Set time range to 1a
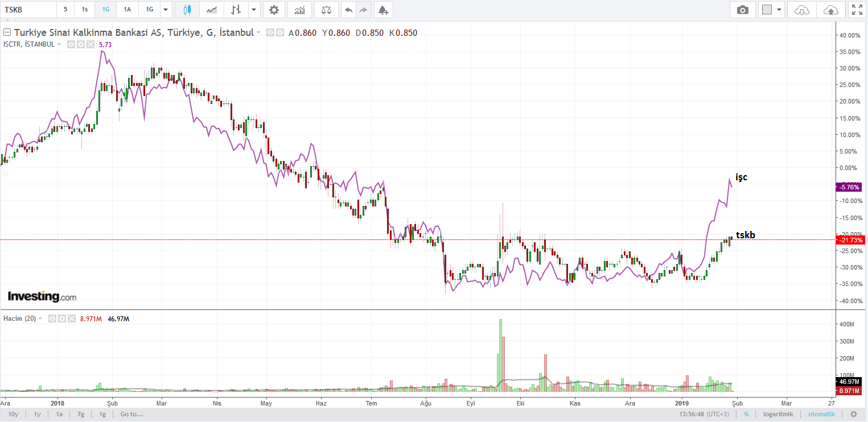This screenshot has width=868, height=422. [59, 414]
